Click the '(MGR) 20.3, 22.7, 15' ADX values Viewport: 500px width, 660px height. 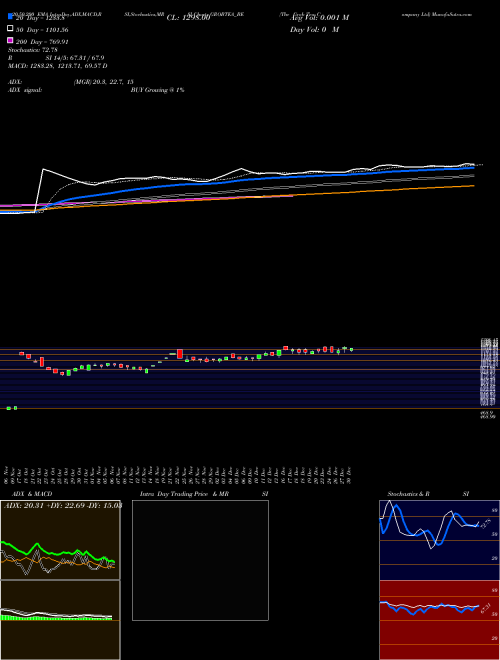(103, 82)
